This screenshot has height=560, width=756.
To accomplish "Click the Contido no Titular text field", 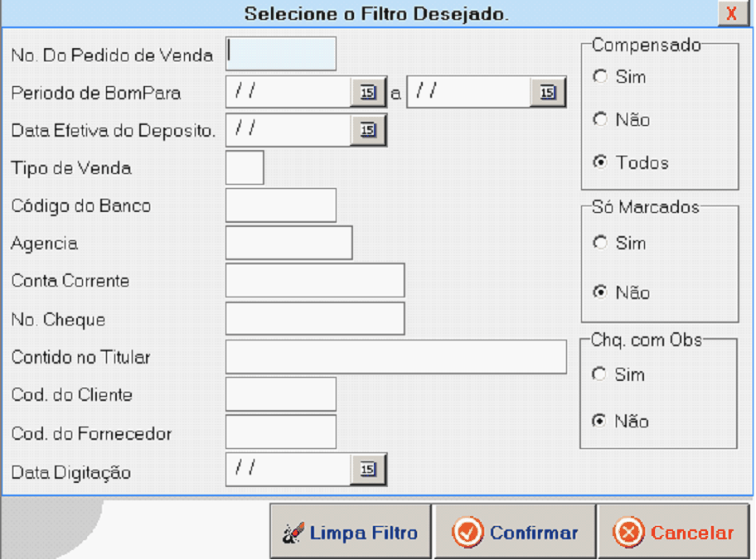I will tap(395, 357).
